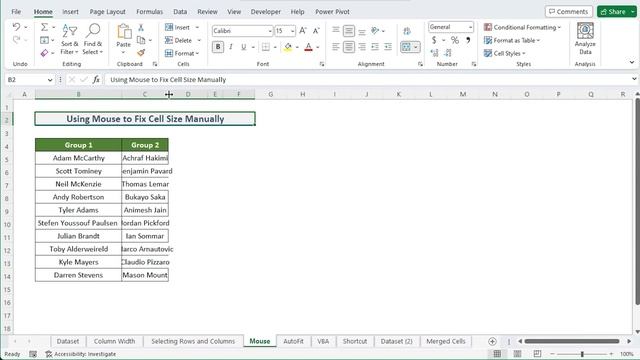Open the font name Calibri dropdown

point(270,31)
